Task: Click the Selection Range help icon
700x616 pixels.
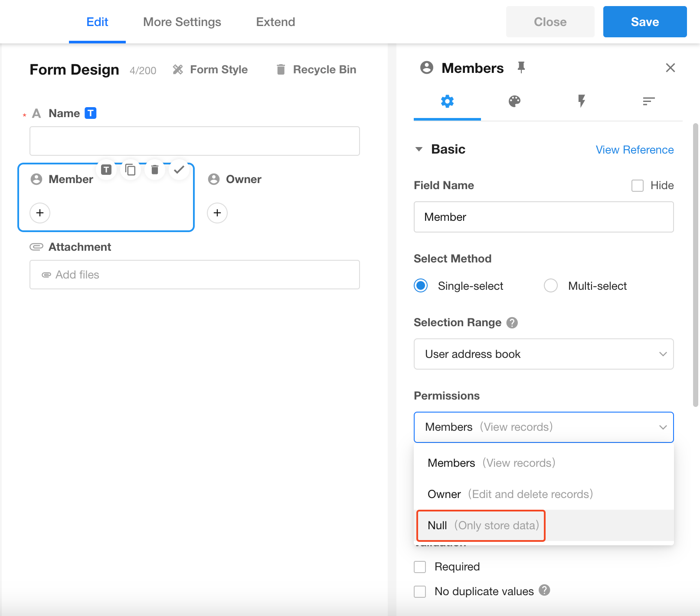Action: point(512,323)
